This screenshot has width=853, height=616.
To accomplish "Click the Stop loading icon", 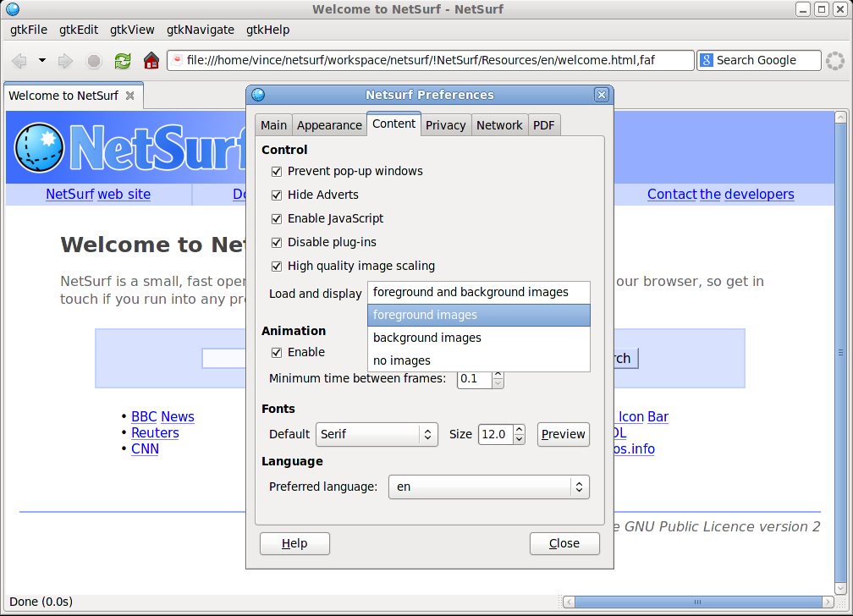I will coord(94,60).
